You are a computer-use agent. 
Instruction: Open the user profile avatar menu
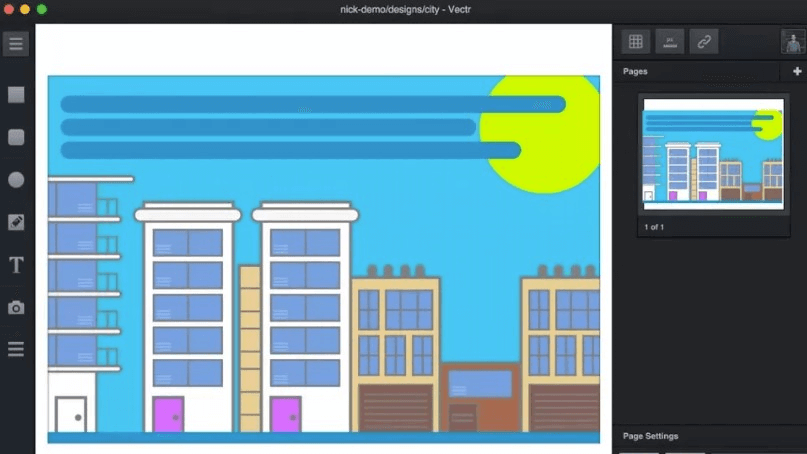(793, 41)
